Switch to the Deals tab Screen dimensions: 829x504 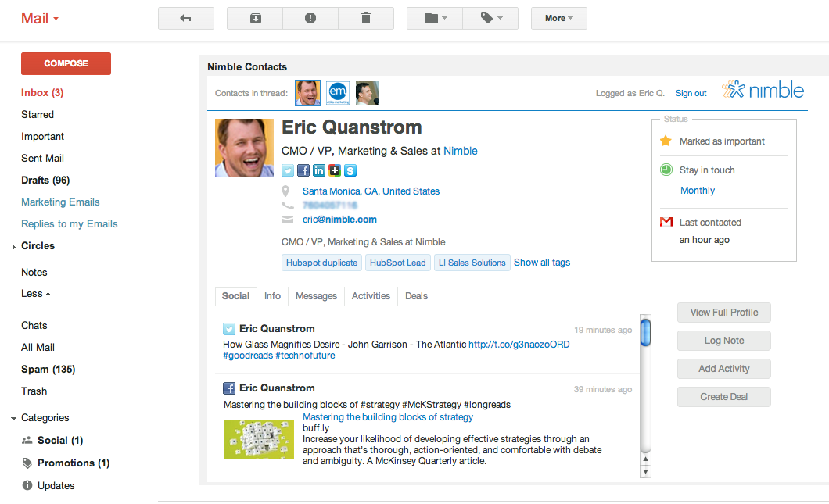tap(416, 296)
